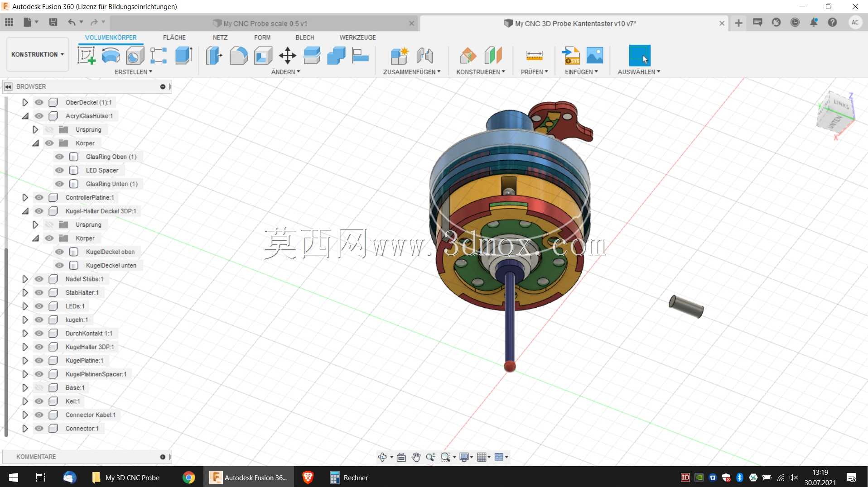Click the Insert SVG icon
This screenshot has width=868, height=487.
571,56
